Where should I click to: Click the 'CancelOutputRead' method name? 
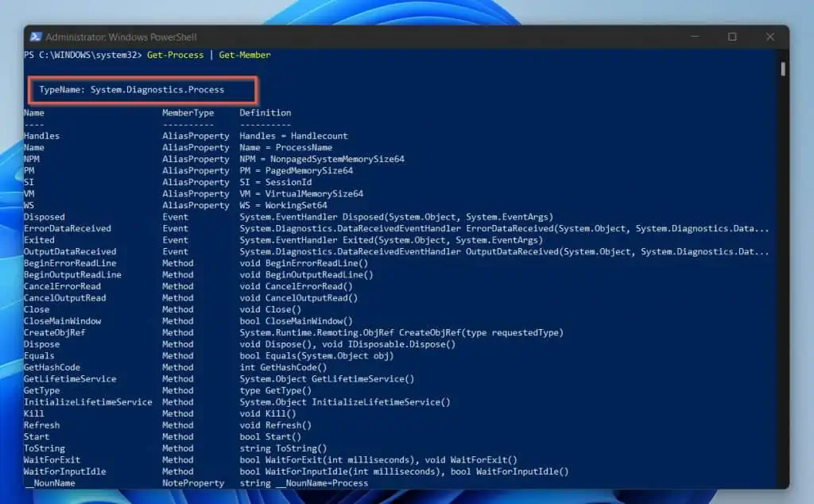click(x=65, y=298)
